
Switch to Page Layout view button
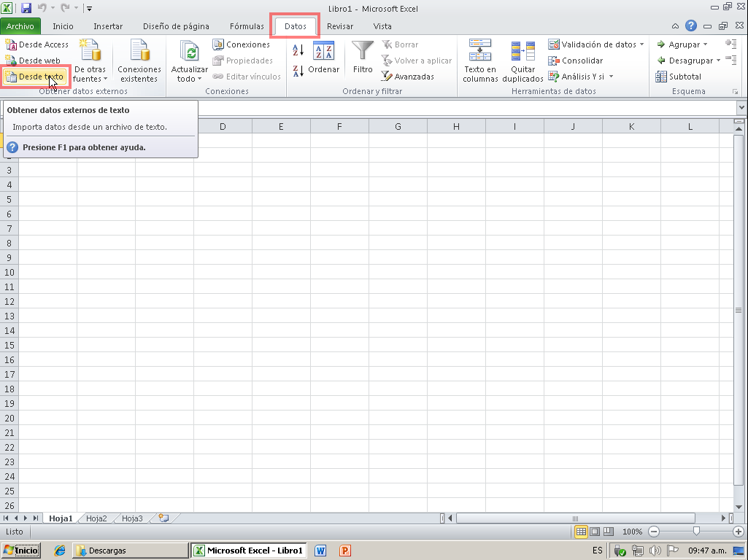coord(595,532)
